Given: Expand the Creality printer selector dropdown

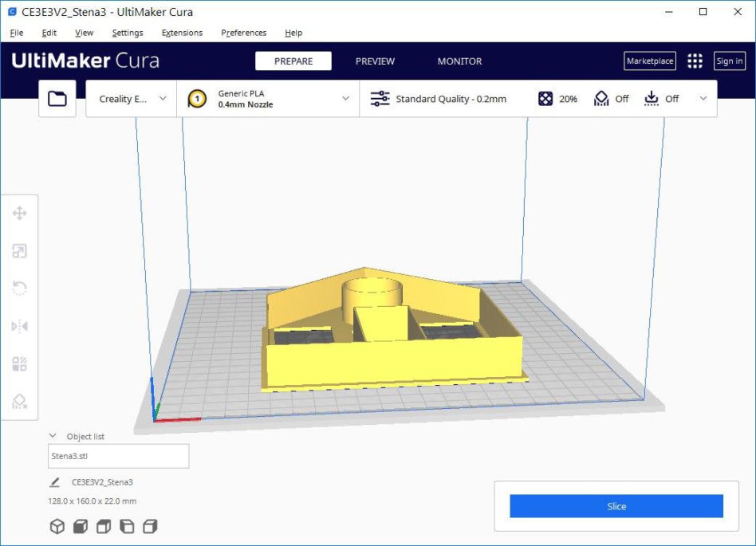Looking at the screenshot, I should tap(131, 99).
